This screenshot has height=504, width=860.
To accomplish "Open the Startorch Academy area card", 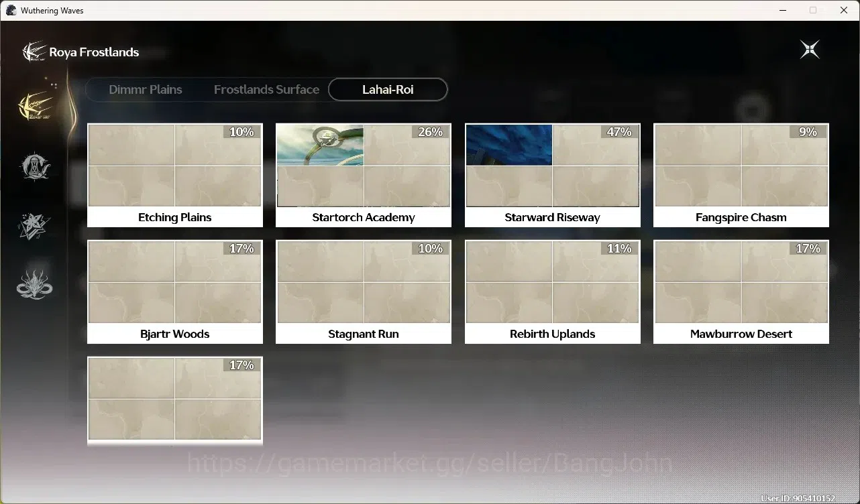I will [364, 175].
